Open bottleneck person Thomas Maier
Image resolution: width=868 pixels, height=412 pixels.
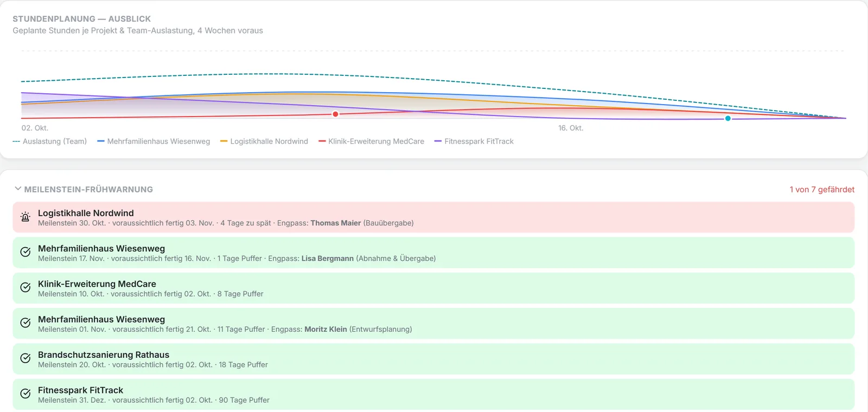pos(335,223)
